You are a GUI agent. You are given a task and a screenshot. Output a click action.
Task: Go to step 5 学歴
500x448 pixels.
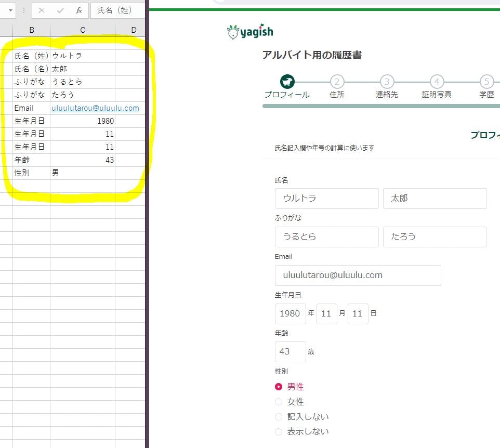[486, 82]
